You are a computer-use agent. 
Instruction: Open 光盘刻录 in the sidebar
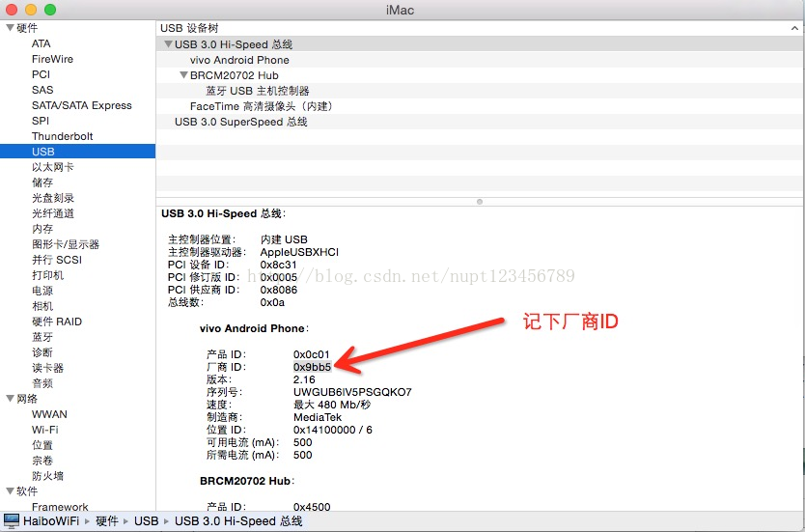52,198
